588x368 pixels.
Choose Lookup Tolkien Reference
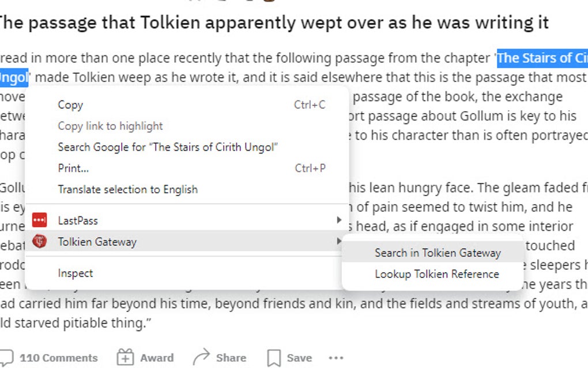[x=436, y=274]
